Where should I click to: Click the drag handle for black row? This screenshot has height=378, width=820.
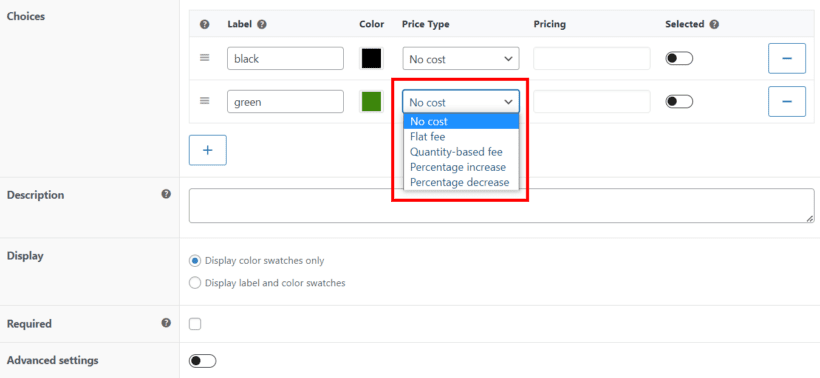pyautogui.click(x=205, y=58)
